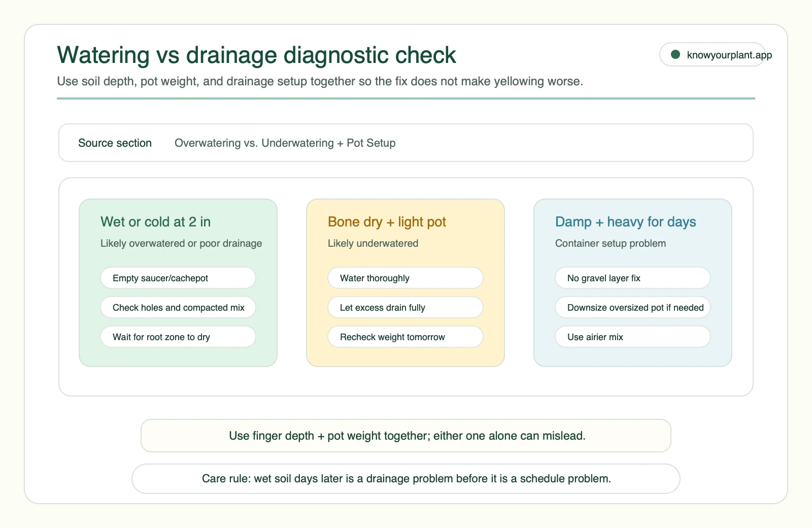This screenshot has height=528, width=812.
Task: Select the 'Watering vs drainage diagnostic check' title
Action: [256, 55]
